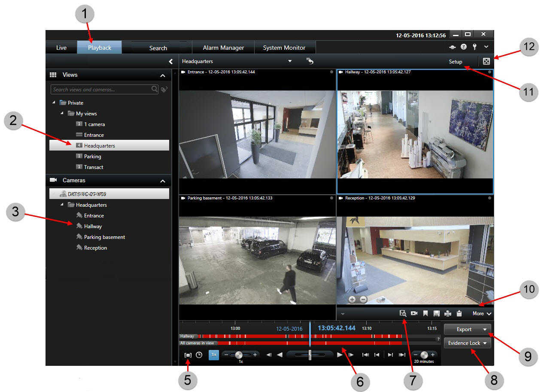
Task: Click the Search views and cameras field
Action: [101, 90]
